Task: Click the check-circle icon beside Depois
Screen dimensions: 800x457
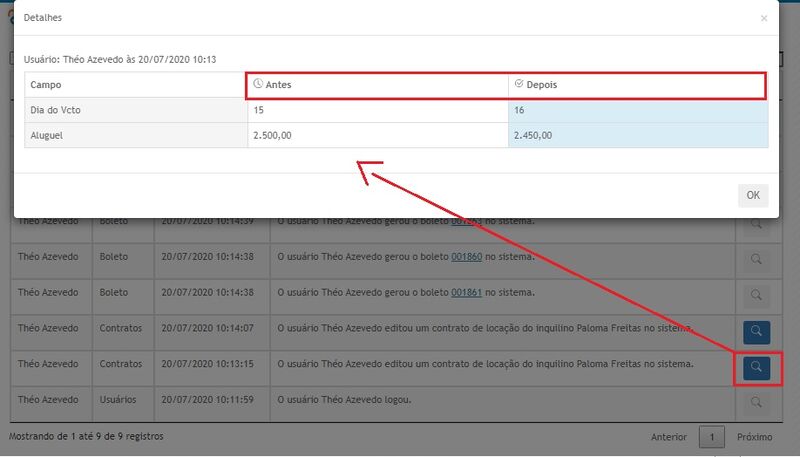Action: coord(518,85)
